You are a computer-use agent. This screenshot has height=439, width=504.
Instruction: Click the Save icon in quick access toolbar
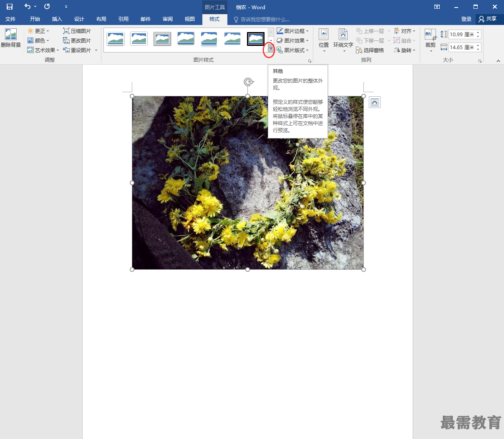coord(10,7)
